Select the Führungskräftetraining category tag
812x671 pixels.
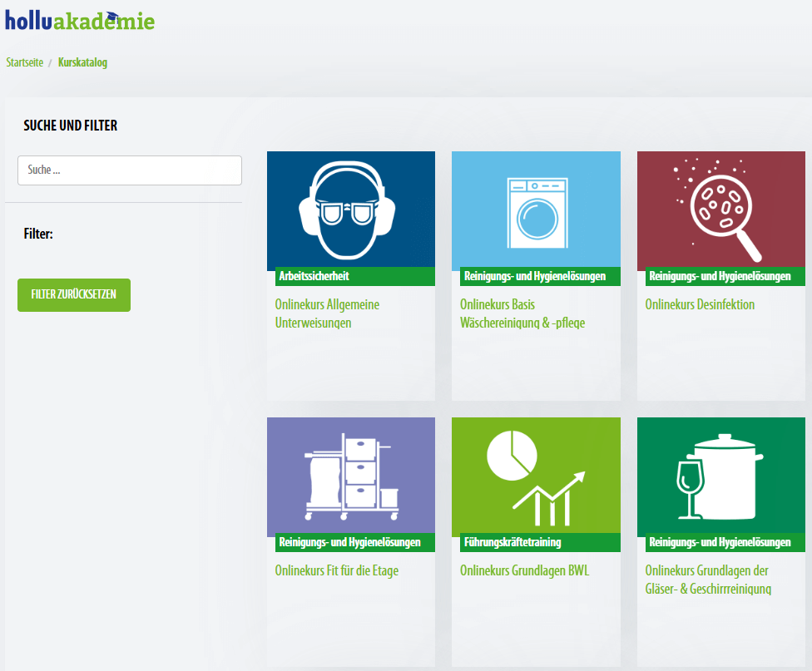click(512, 543)
